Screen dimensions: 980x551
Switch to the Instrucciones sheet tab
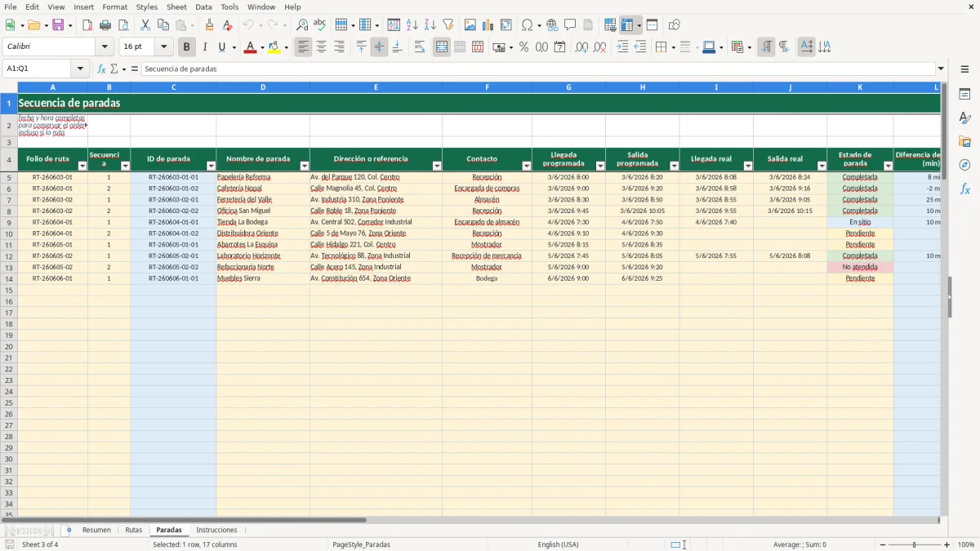point(216,530)
